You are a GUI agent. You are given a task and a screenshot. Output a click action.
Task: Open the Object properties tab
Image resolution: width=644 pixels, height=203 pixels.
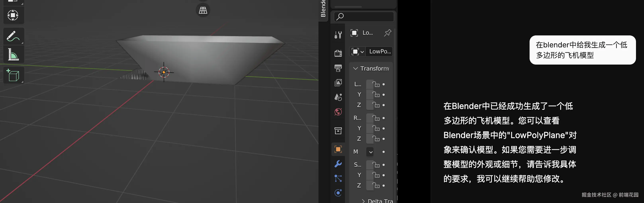coord(338,149)
